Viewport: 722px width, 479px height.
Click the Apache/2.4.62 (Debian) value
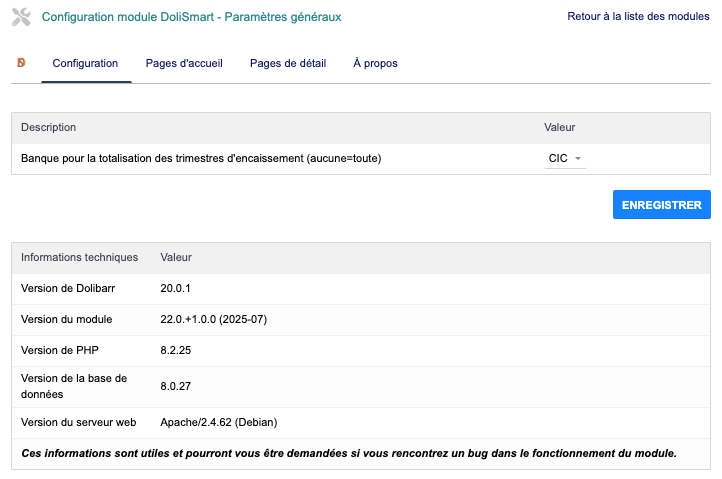[220, 422]
